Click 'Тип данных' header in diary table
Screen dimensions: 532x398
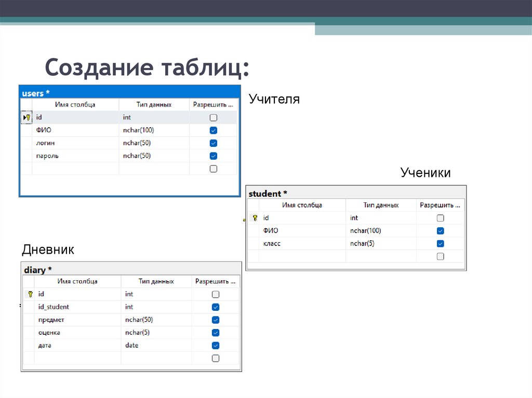click(156, 281)
